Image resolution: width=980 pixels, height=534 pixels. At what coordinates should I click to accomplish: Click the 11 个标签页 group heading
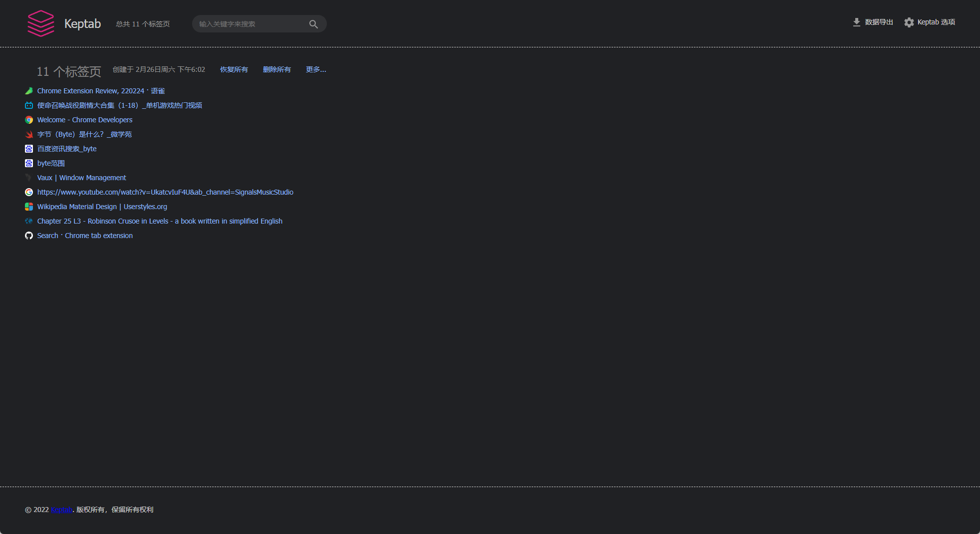(x=69, y=71)
